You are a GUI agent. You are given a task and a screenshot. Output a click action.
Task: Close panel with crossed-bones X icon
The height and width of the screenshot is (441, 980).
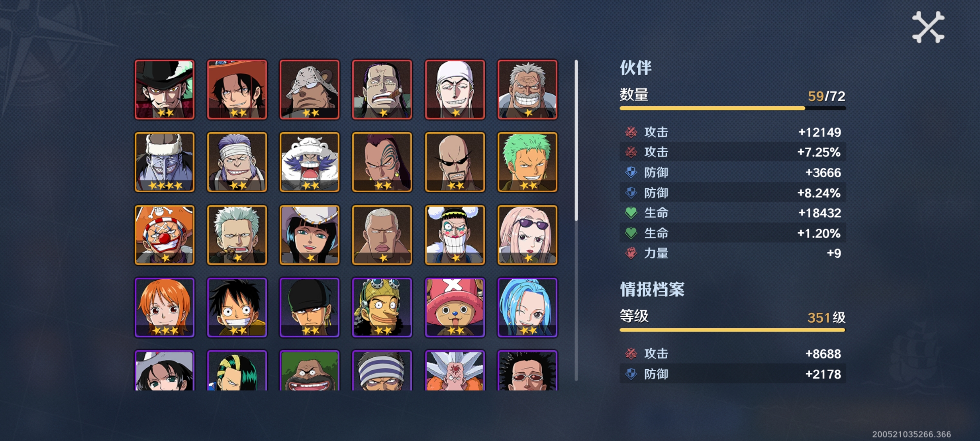coord(928,27)
